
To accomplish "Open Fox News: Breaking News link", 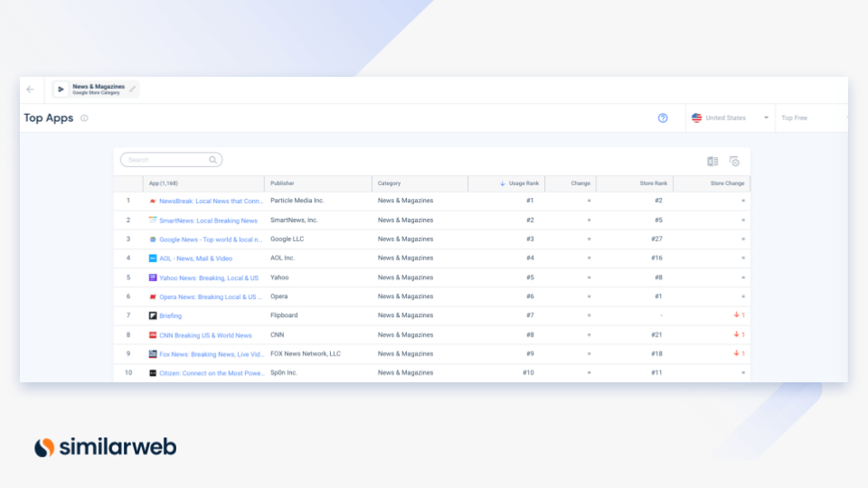I will [211, 354].
